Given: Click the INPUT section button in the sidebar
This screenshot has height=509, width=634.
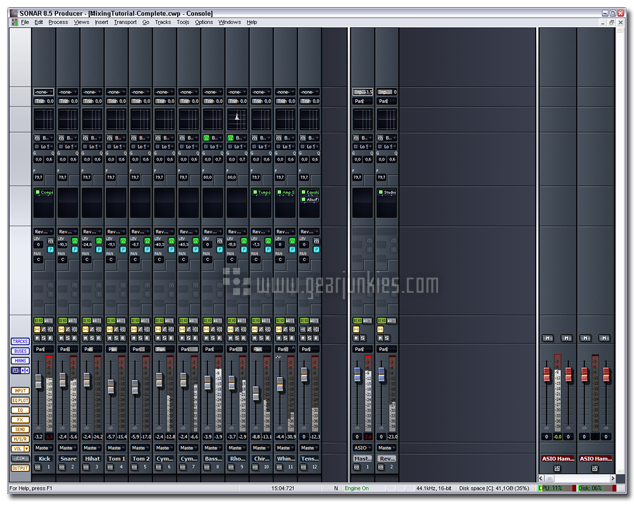Looking at the screenshot, I should pos(20,391).
